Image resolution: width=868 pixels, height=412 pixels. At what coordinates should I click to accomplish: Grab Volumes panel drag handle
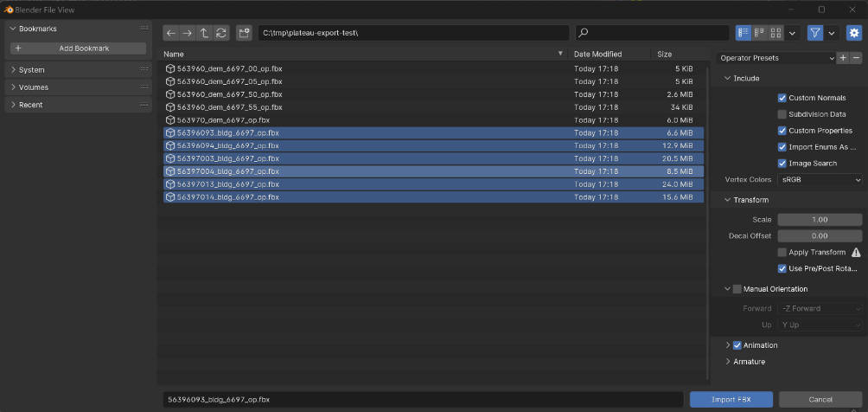point(144,87)
